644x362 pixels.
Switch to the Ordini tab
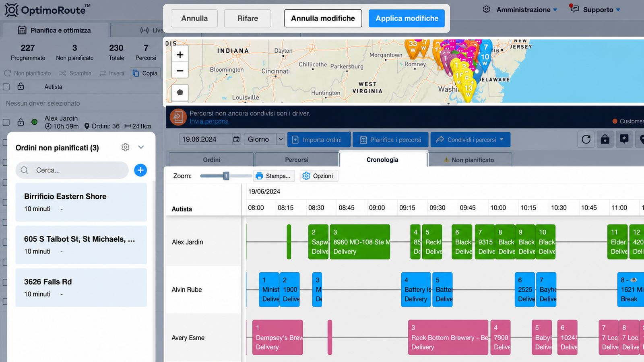(x=211, y=160)
